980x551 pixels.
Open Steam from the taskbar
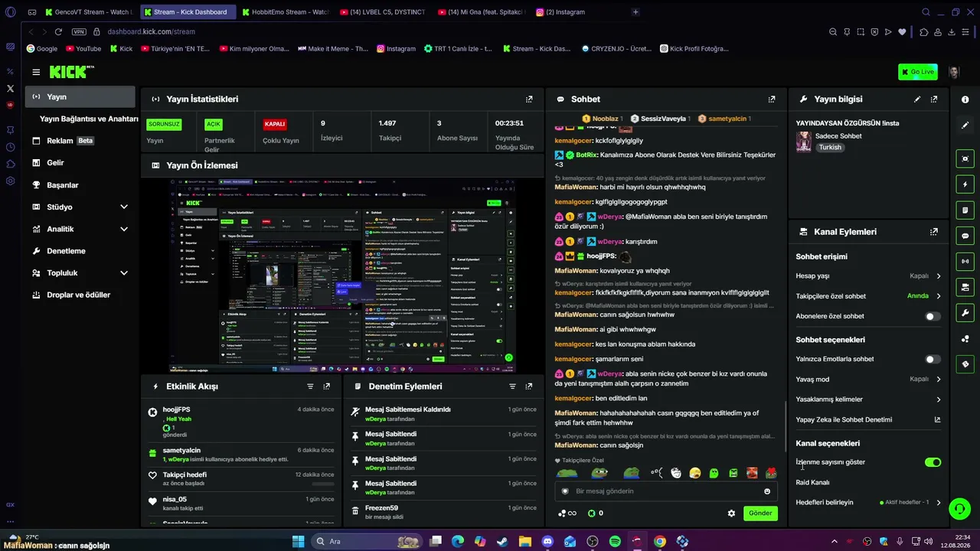click(x=502, y=542)
